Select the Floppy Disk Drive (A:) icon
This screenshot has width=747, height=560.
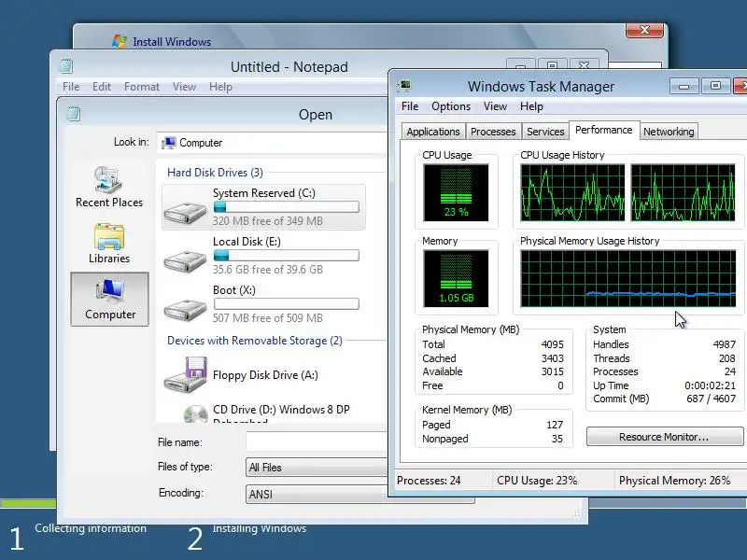point(186,375)
